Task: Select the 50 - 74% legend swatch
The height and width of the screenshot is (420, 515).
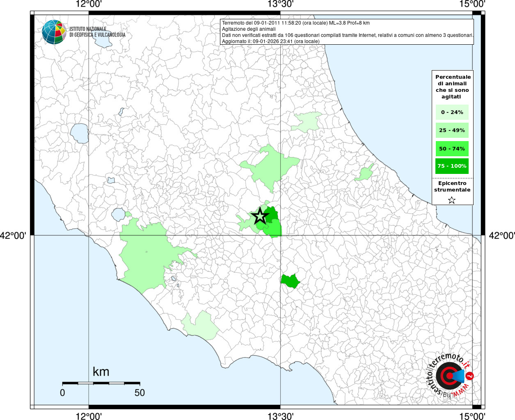Action: point(452,148)
